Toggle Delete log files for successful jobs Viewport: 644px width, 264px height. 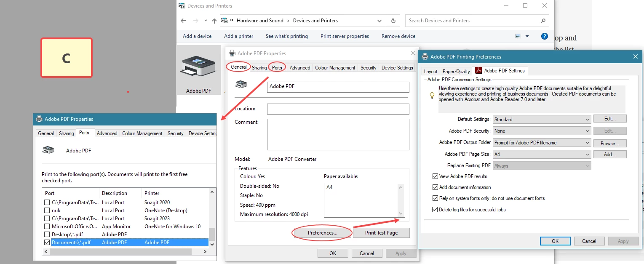coord(436,210)
